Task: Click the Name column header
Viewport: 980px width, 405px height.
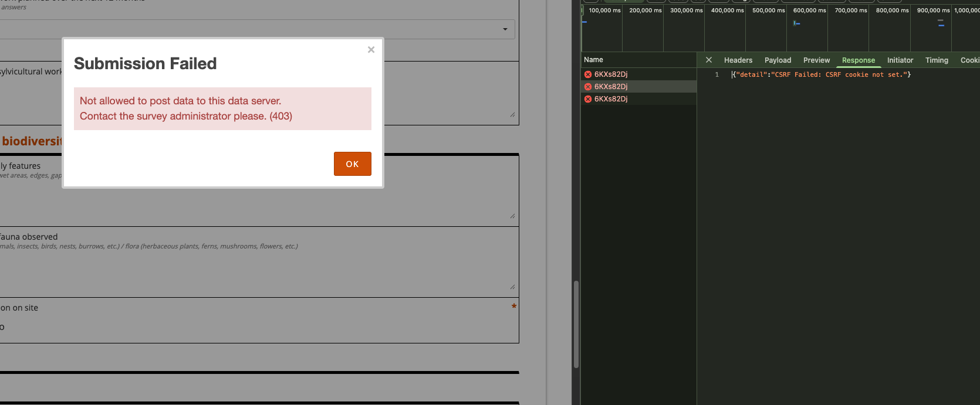Action: pos(593,60)
